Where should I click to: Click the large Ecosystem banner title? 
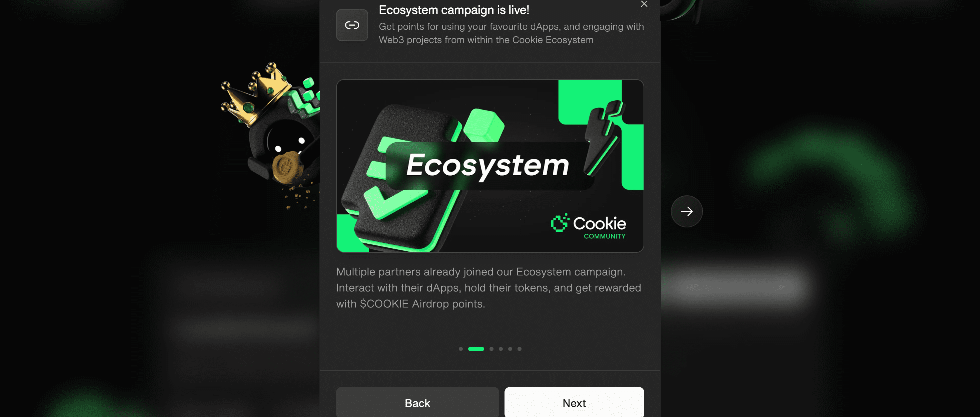tap(487, 166)
